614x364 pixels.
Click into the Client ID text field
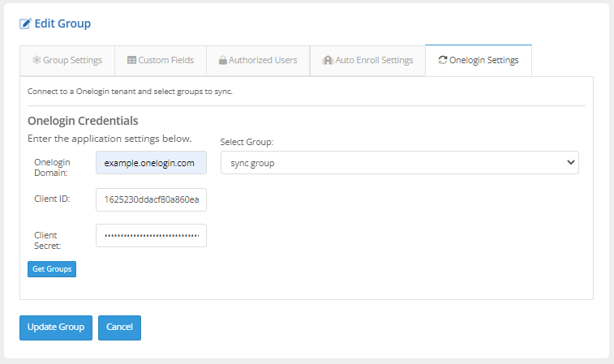point(151,199)
